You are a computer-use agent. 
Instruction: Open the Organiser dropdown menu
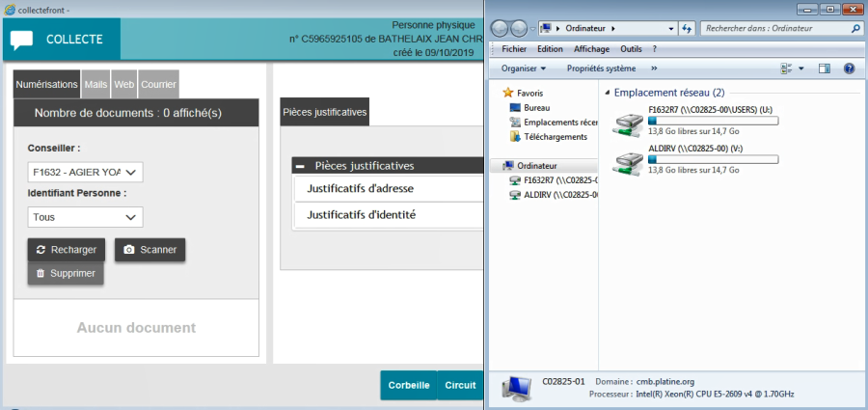click(524, 68)
